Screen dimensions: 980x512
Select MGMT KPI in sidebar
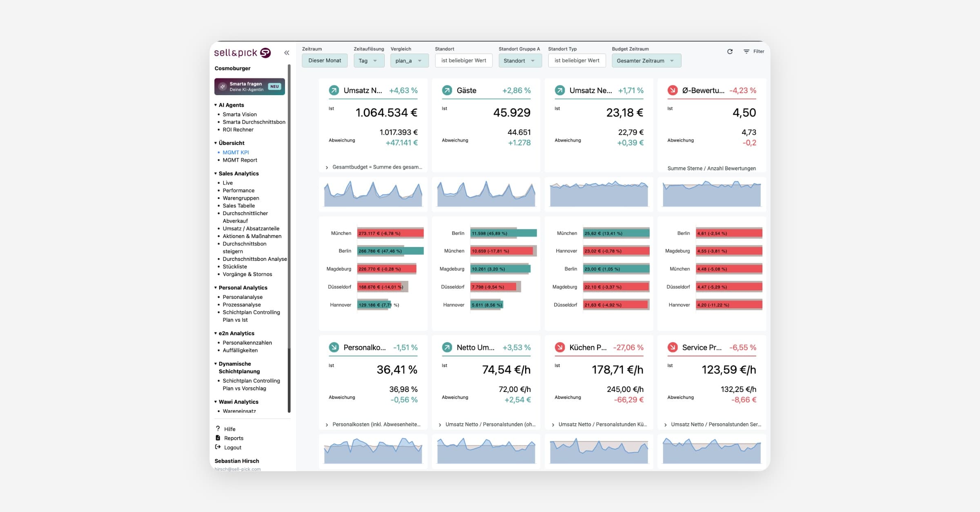(236, 152)
